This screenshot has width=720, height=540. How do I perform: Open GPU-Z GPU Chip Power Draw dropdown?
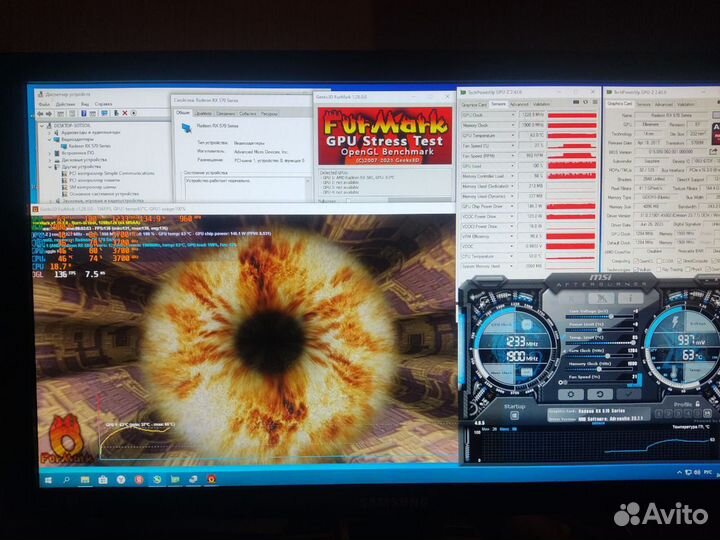click(x=512, y=206)
